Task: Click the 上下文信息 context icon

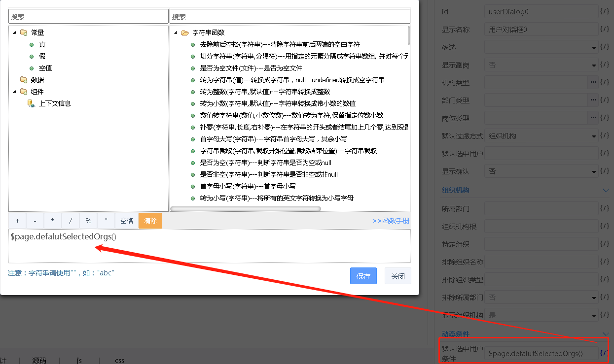Action: 31,103
